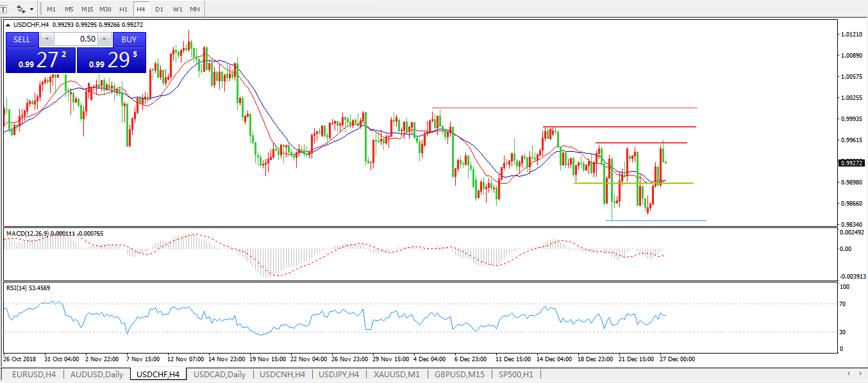Switch to XAUUSD,M1 chart tab
This screenshot has height=383, width=868.
[x=397, y=374]
